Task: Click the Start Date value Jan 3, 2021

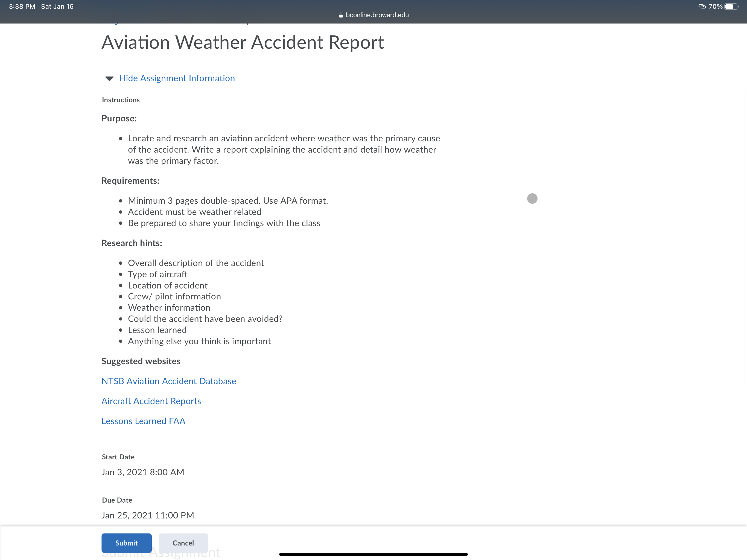Action: [x=143, y=472]
